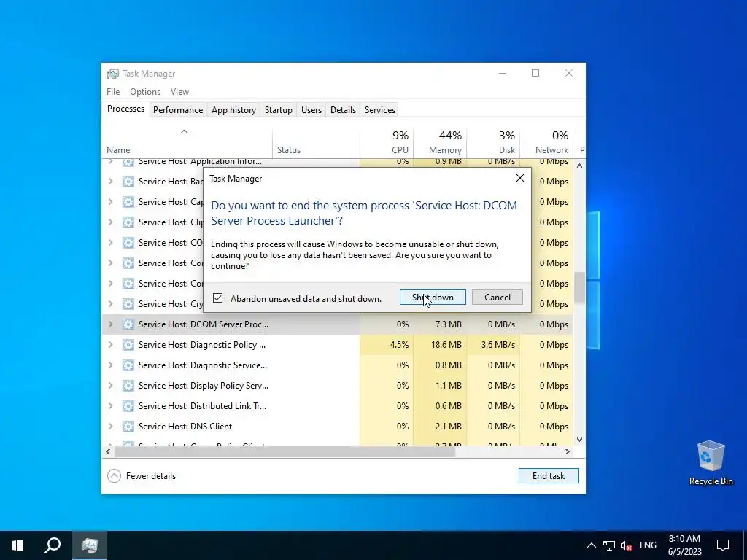Click gear icon of Service Host: Clip... row
This screenshot has width=747, height=560.
128,222
